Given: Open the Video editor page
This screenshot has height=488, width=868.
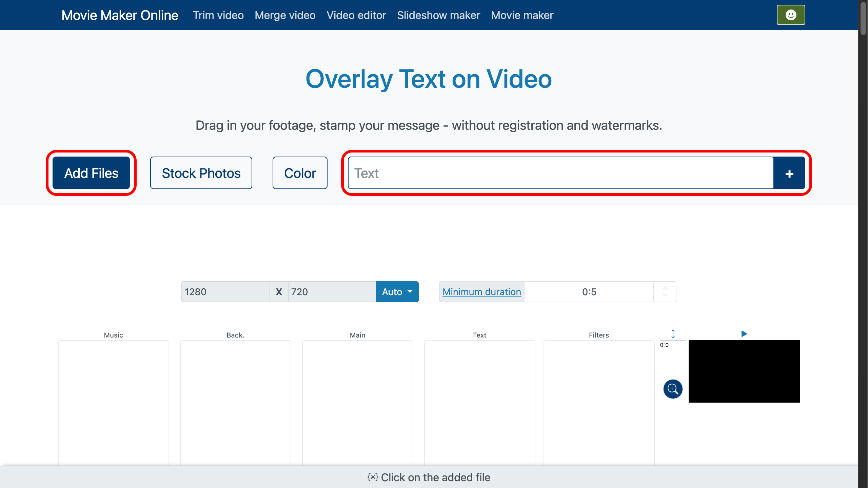Looking at the screenshot, I should click(x=356, y=15).
